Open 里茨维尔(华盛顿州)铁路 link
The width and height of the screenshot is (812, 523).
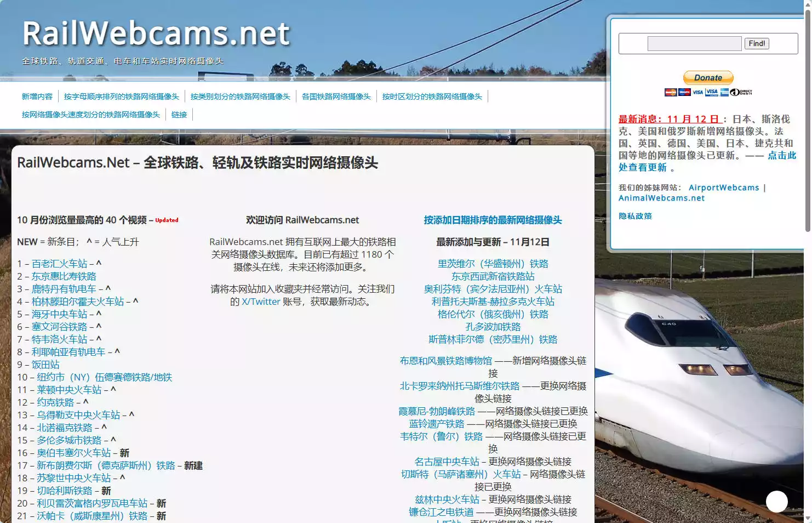coord(493,264)
